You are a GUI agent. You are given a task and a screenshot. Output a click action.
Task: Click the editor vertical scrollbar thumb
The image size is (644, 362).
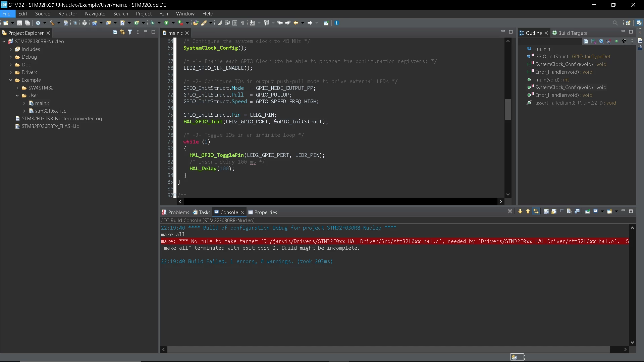click(x=508, y=110)
